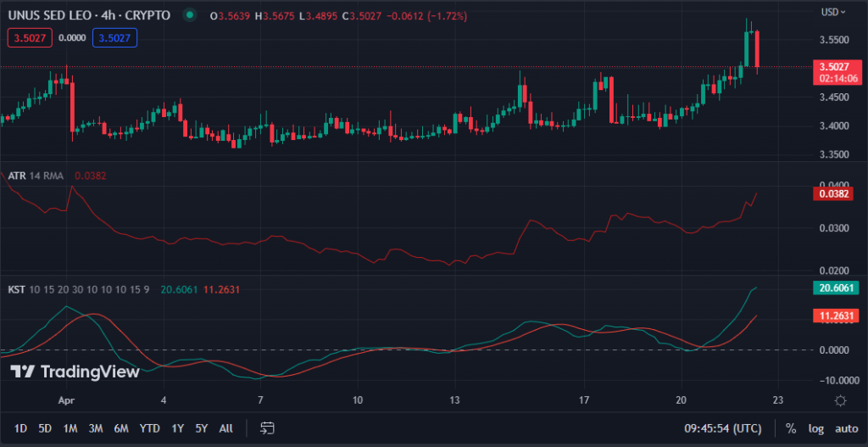Select the 1D time range
Viewport: 868px width, 447px height.
click(20, 428)
